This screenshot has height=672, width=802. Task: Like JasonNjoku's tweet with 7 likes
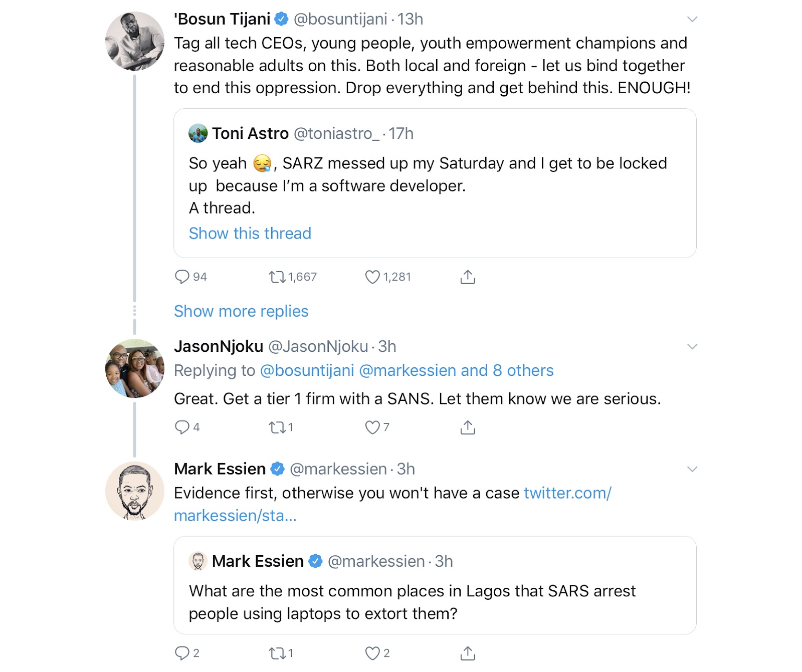point(372,427)
